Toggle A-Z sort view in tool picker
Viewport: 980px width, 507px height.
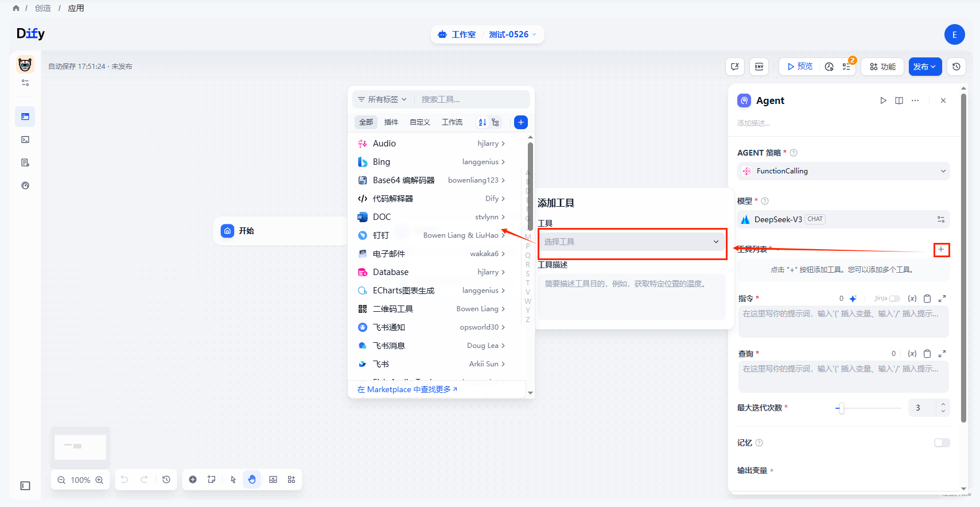[x=483, y=122]
